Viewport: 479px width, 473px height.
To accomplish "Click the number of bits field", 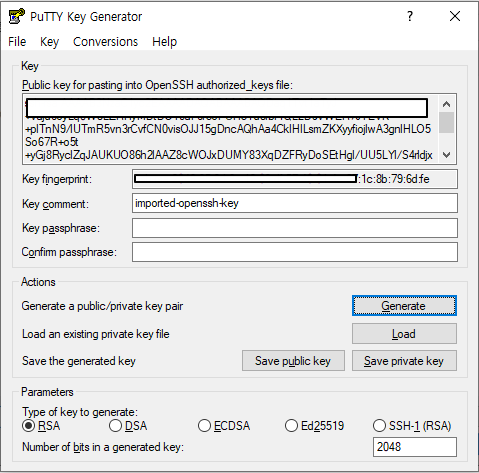I will pyautogui.click(x=415, y=447).
